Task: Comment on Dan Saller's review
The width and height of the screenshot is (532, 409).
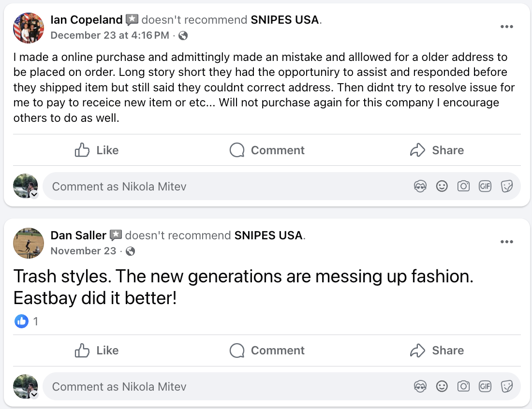Action: click(x=266, y=350)
